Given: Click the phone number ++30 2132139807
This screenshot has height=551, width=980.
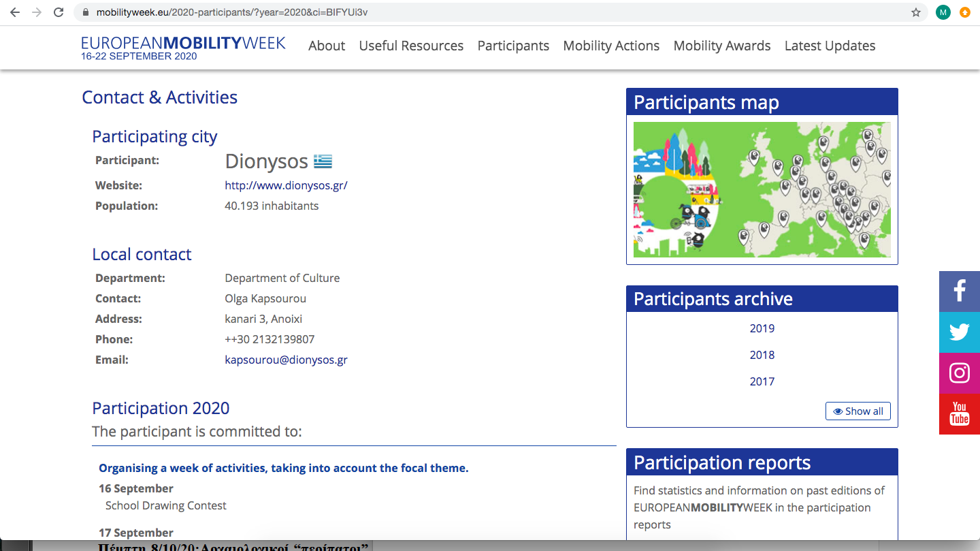Looking at the screenshot, I should click(269, 339).
